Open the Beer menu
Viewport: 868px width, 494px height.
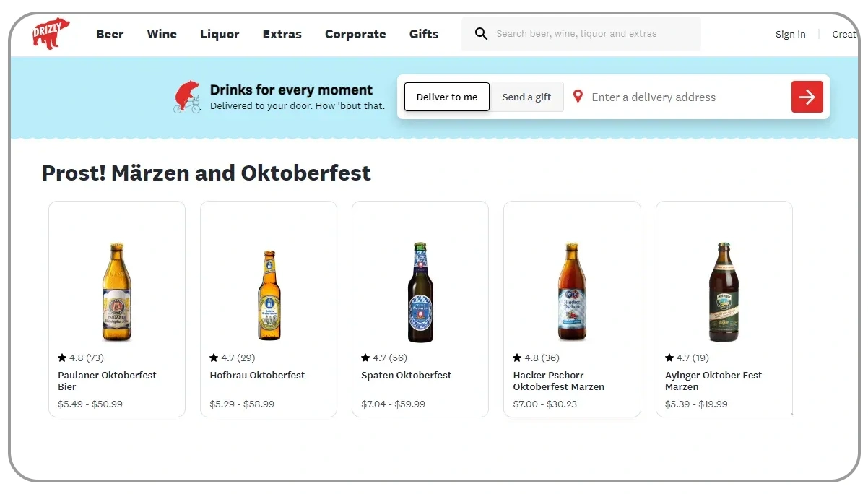coord(110,34)
